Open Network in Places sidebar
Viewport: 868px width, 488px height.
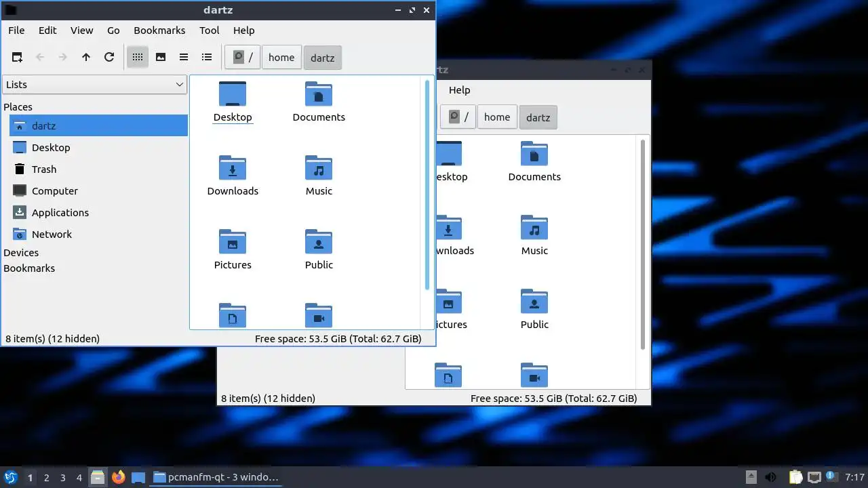pos(98,235)
